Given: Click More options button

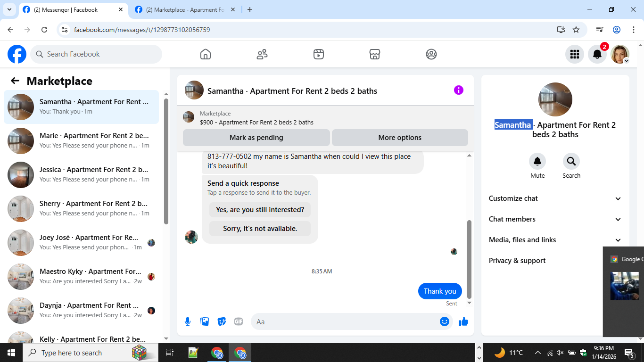Looking at the screenshot, I should click(400, 138).
